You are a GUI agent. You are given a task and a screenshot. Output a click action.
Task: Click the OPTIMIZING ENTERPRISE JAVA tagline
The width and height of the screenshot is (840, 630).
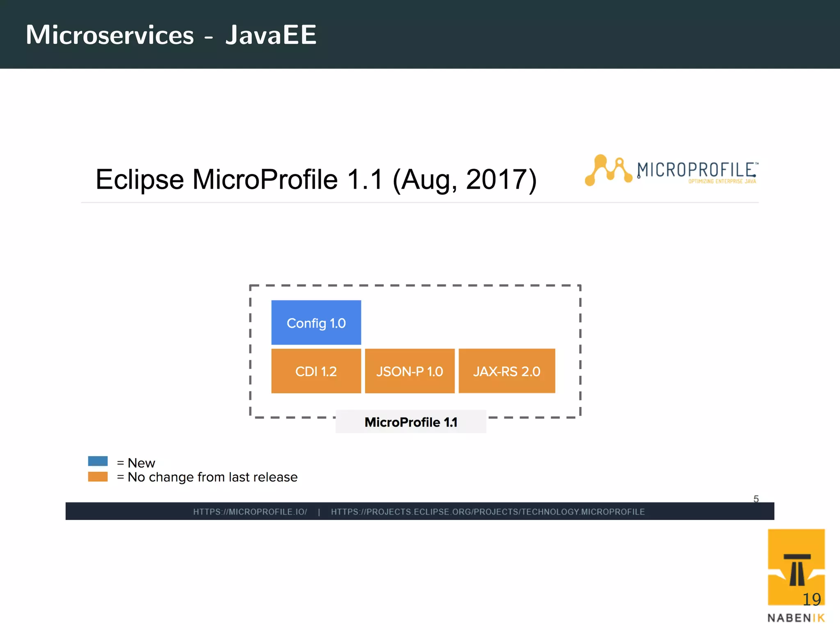722,181
